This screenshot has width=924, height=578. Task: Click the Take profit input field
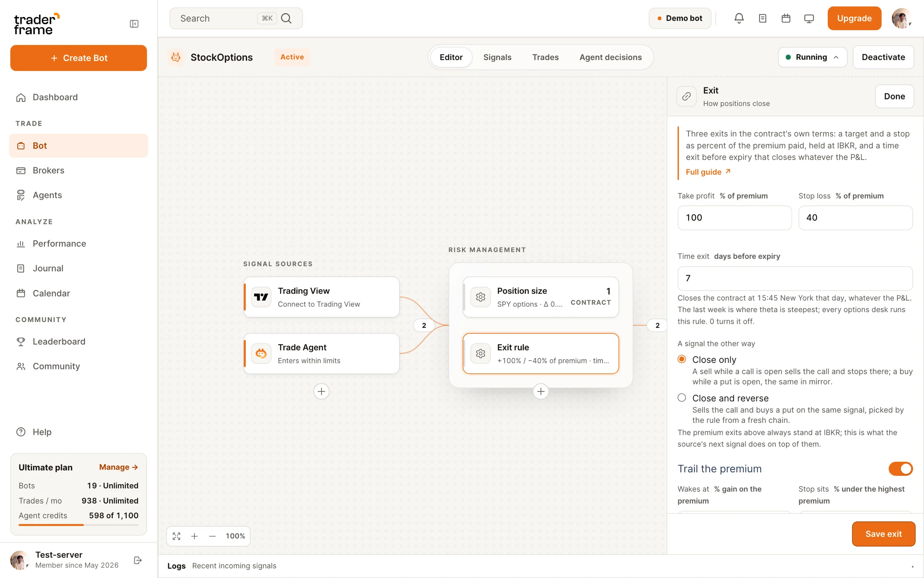(734, 217)
